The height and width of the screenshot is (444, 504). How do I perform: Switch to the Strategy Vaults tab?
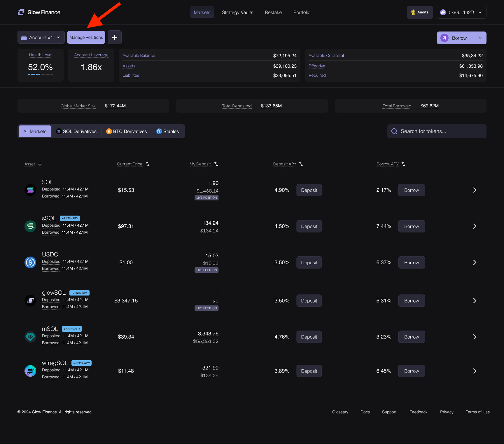pos(237,12)
